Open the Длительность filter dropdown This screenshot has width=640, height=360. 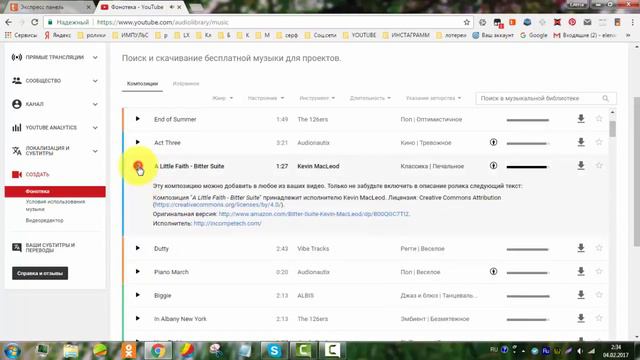pyautogui.click(x=370, y=98)
